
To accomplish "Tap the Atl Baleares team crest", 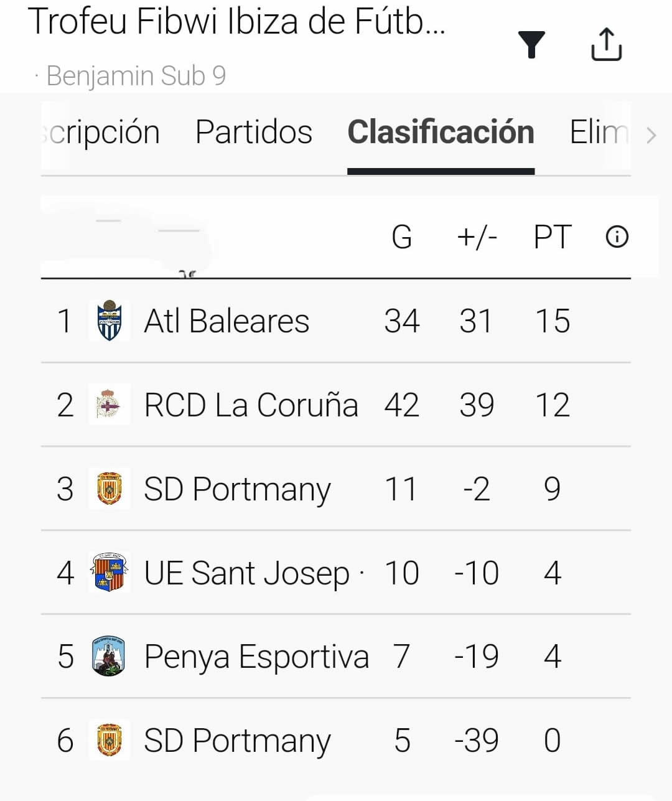I will (110, 321).
